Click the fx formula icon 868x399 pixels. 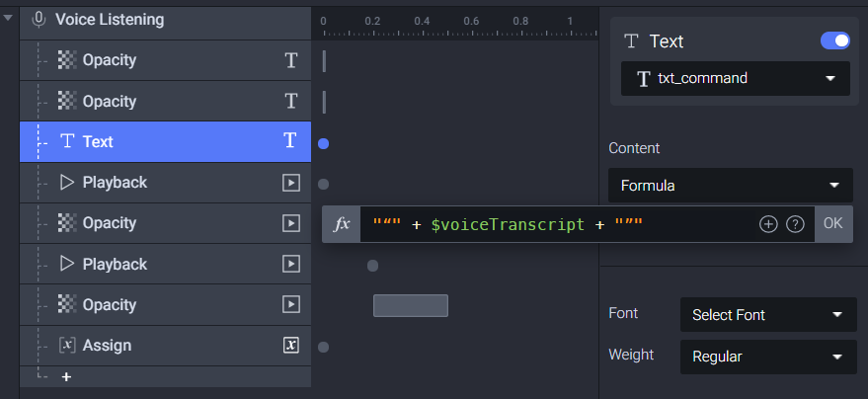[x=342, y=224]
